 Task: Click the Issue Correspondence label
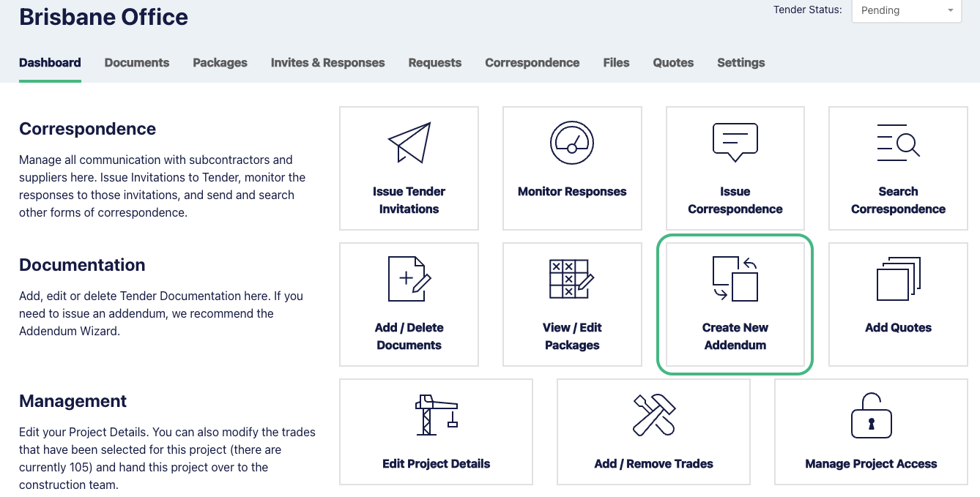coord(735,200)
